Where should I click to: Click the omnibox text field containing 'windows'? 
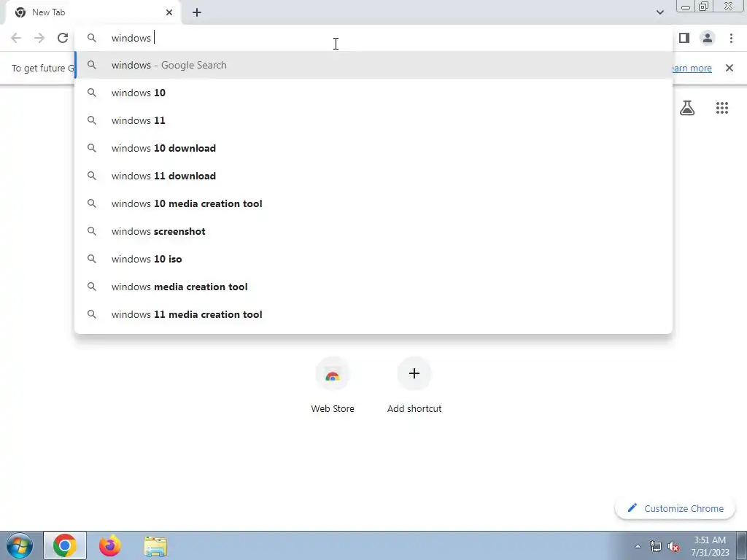(373, 38)
